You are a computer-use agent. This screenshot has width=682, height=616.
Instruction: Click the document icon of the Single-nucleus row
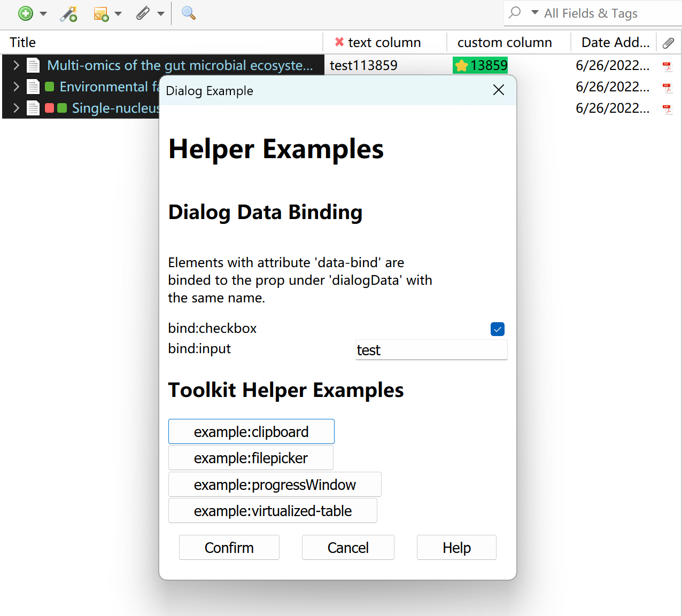coord(33,108)
